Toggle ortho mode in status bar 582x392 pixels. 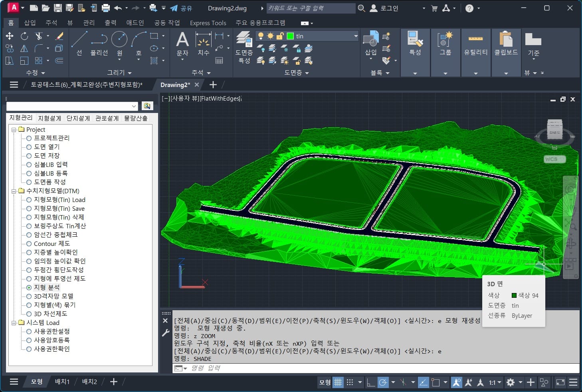[371, 382]
